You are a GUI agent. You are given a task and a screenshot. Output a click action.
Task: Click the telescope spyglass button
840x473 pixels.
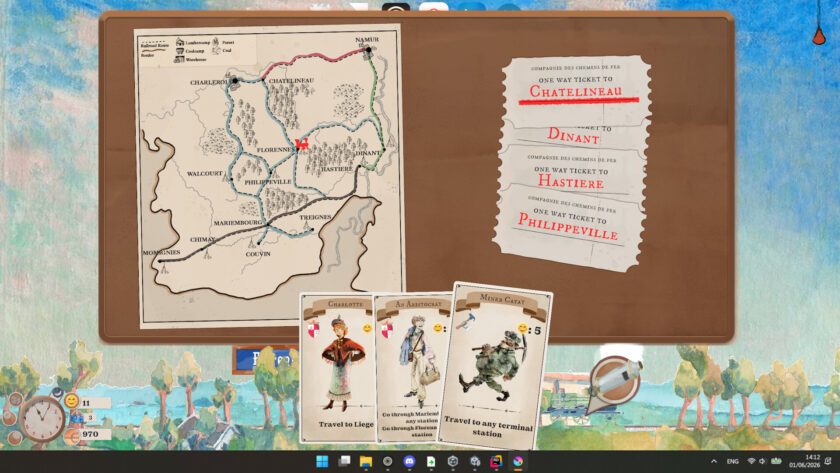point(615,382)
